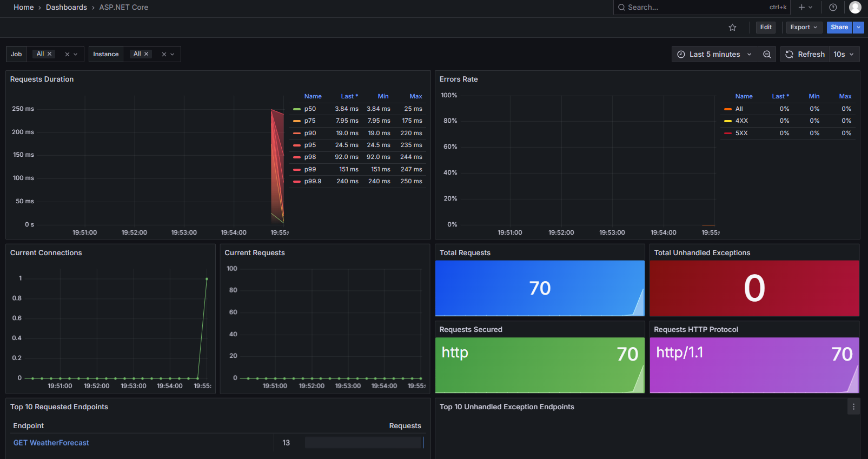
Task: Open the 10s refresh interval dropdown
Action: tap(844, 54)
